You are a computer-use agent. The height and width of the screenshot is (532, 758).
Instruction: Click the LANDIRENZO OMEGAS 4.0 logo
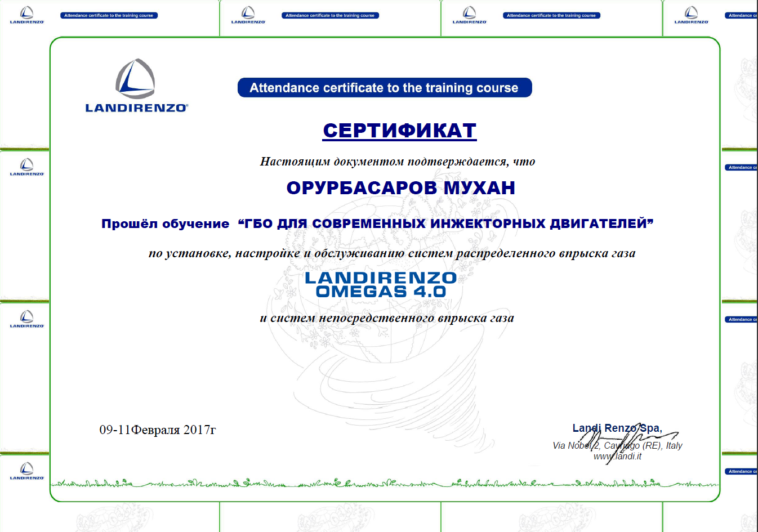tap(381, 284)
